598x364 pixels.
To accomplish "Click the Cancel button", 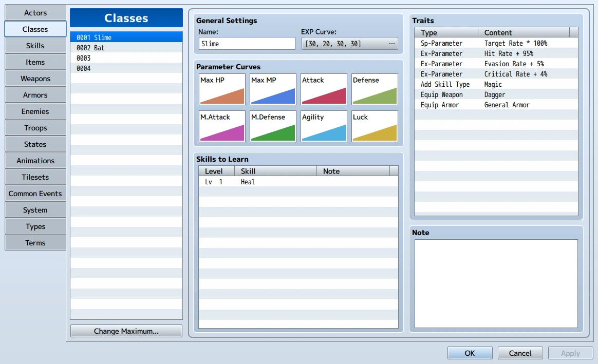I will [520, 353].
